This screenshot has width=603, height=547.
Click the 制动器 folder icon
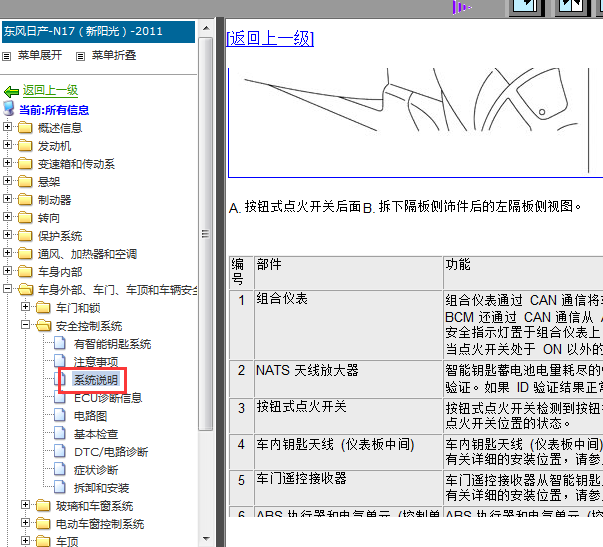(x=25, y=199)
